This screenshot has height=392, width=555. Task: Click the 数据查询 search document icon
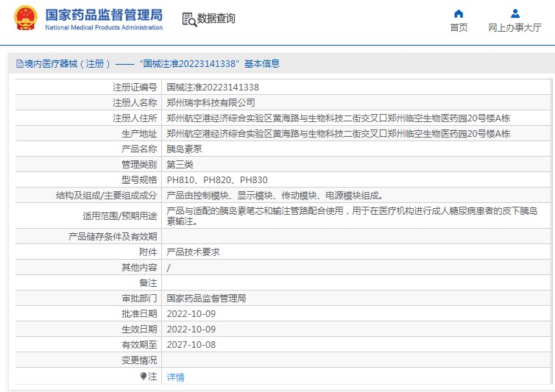[x=189, y=19]
